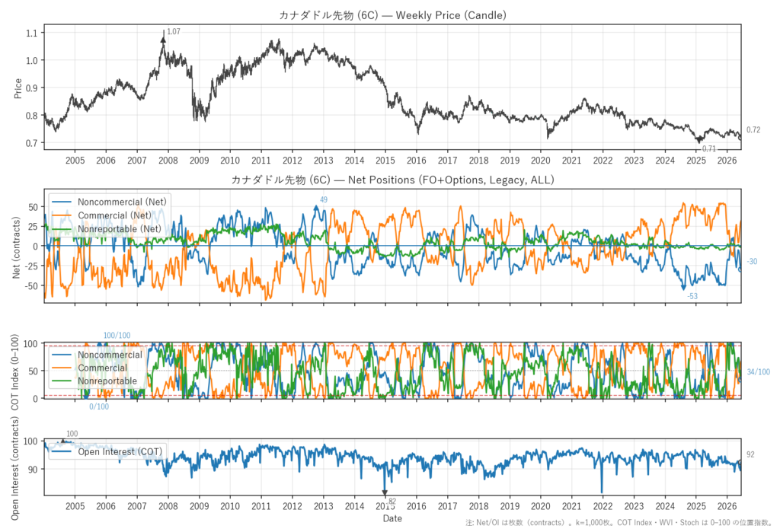Image resolution: width=780 pixels, height=532 pixels.
Task: Click green line swatch beside Nonreportable (Net)
Action: pos(62,229)
